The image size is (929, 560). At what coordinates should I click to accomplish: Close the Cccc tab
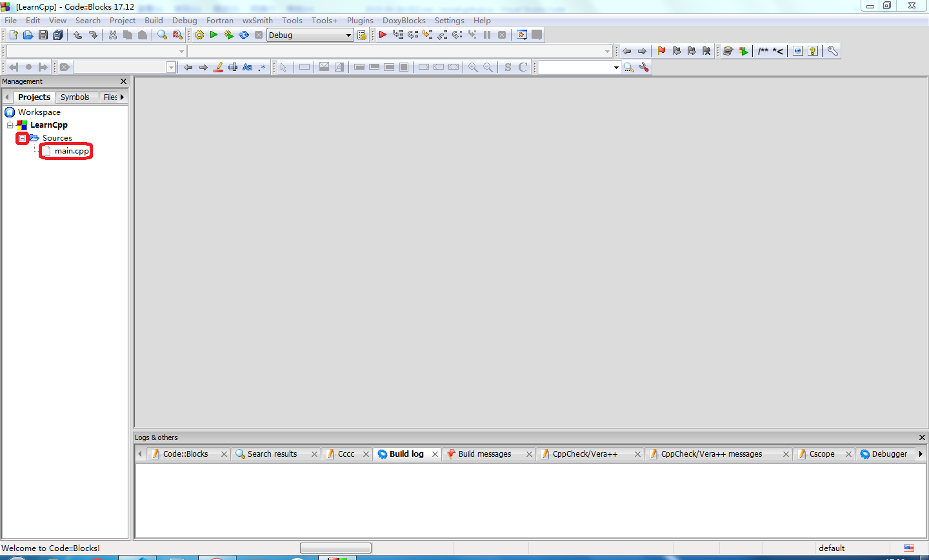366,454
